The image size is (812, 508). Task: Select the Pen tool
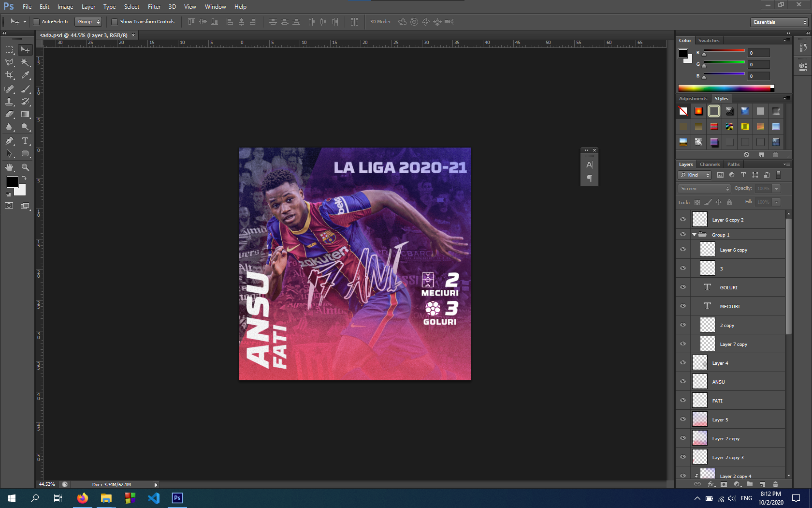coord(9,141)
